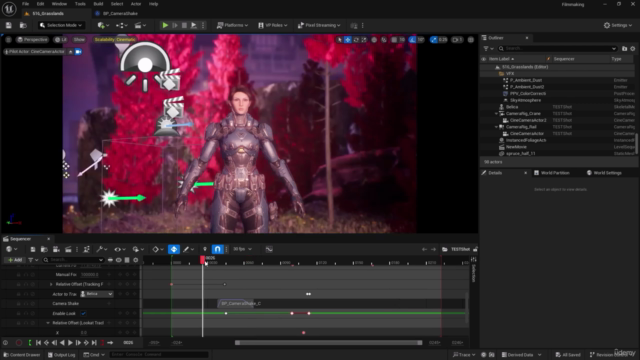The width and height of the screenshot is (640, 360).
Task: Collapse the Relative Offset (Lookat) track
Action: 48,323
